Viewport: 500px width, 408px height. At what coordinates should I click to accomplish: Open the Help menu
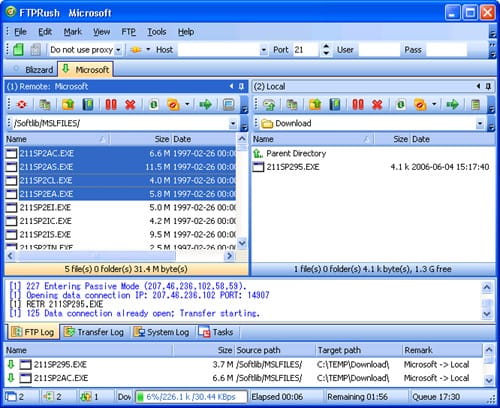(x=186, y=32)
